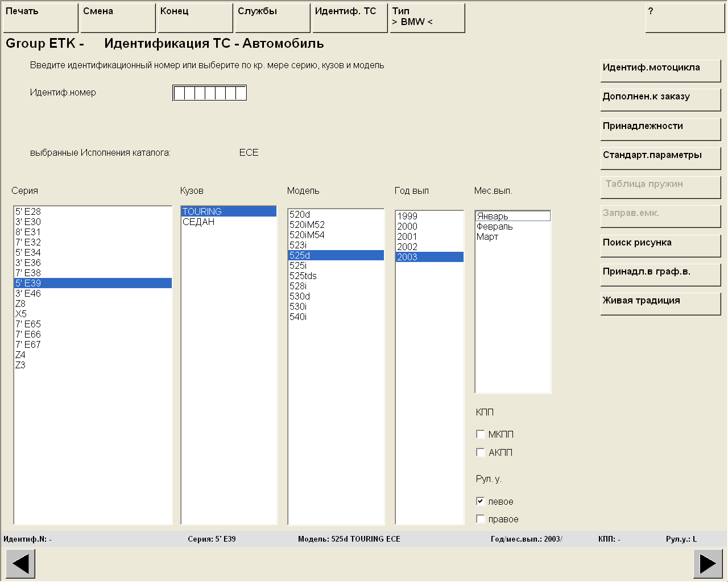
Task: Tick the АКПП gearbox checkbox
Action: coord(481,452)
